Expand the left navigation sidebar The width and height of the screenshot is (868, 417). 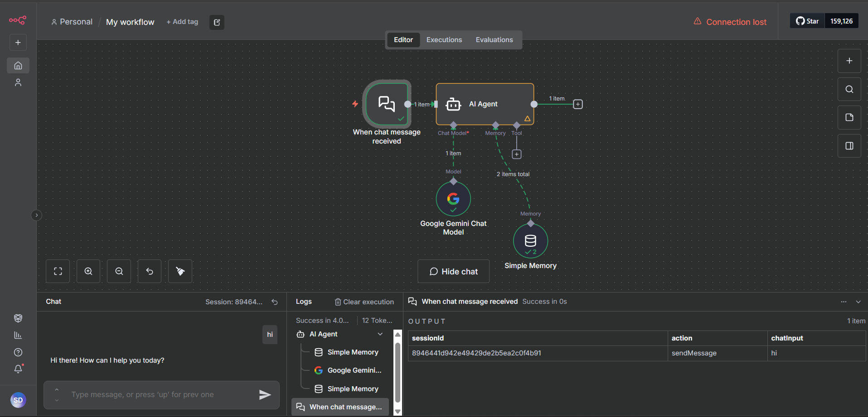[x=36, y=215]
